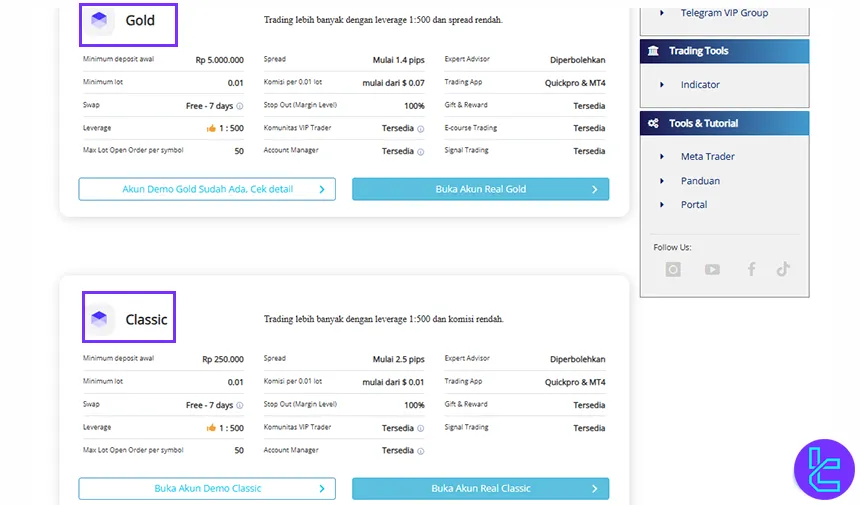The image size is (860, 505).
Task: Click info icon beside Gold Account Manager
Action: click(421, 152)
